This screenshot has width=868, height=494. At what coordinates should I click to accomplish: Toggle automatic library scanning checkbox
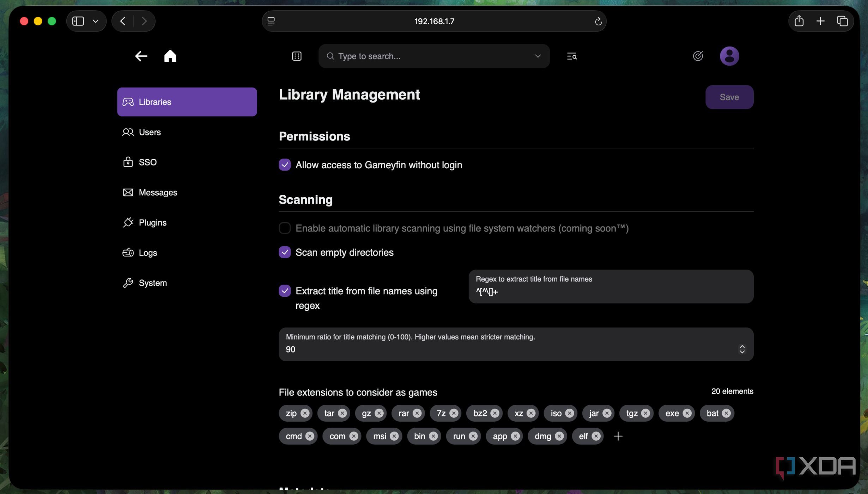coord(285,228)
